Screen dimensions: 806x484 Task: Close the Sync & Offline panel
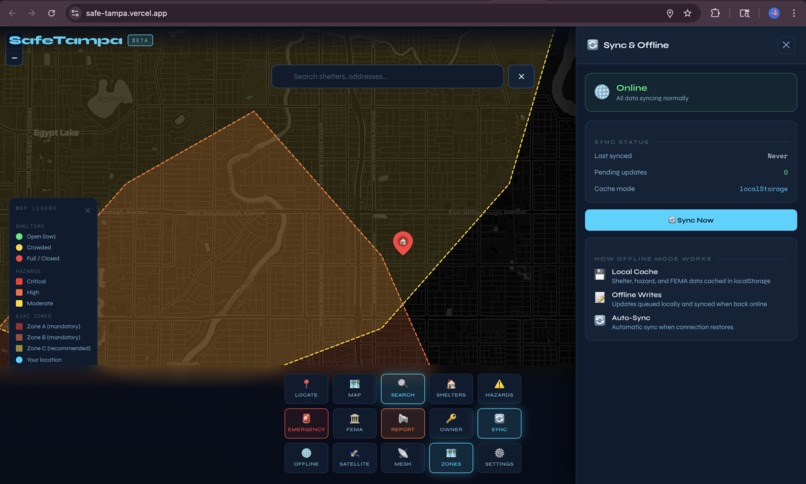pyautogui.click(x=786, y=45)
